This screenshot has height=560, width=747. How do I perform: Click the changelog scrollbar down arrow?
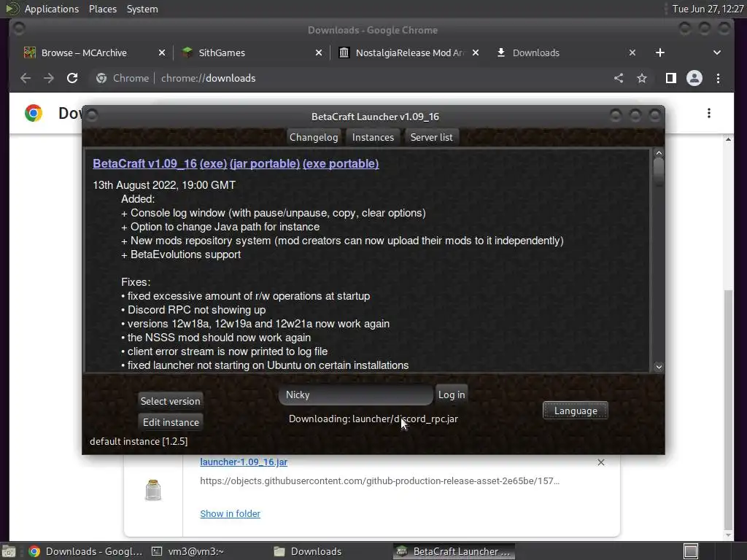tap(659, 367)
